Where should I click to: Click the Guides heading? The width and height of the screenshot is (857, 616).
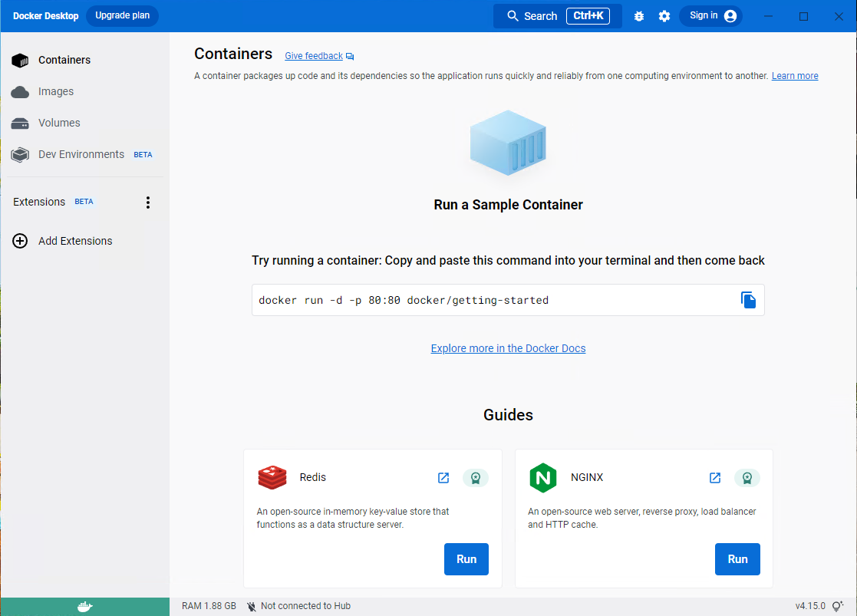[x=508, y=415]
